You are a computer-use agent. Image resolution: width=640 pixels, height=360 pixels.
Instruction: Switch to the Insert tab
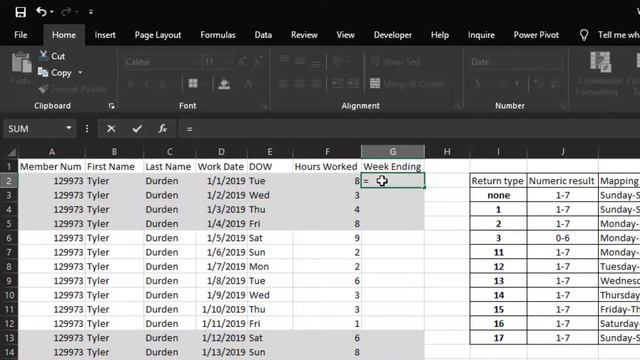(x=105, y=35)
